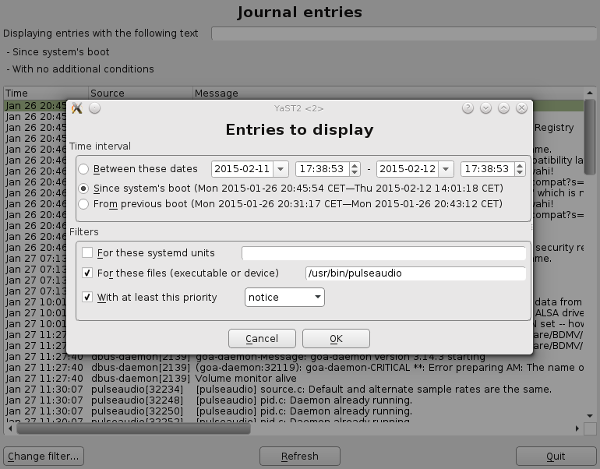Maximize the YaST2 dialog window
600x469 pixels.
(503, 107)
